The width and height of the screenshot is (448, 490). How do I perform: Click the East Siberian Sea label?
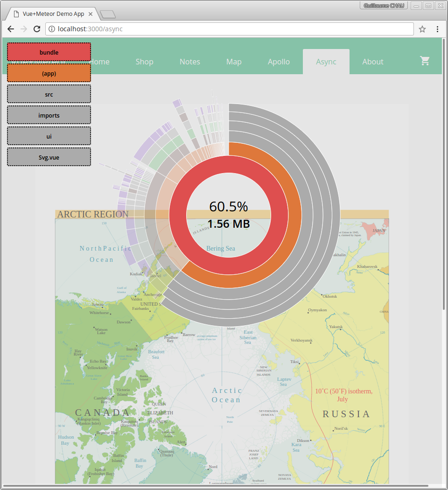click(x=248, y=337)
